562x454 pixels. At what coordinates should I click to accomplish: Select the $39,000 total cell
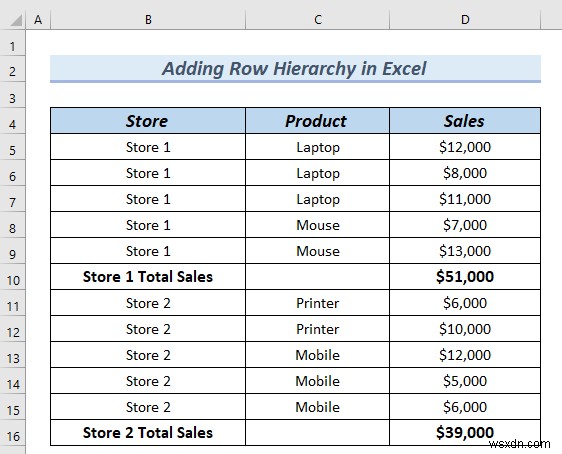point(465,433)
